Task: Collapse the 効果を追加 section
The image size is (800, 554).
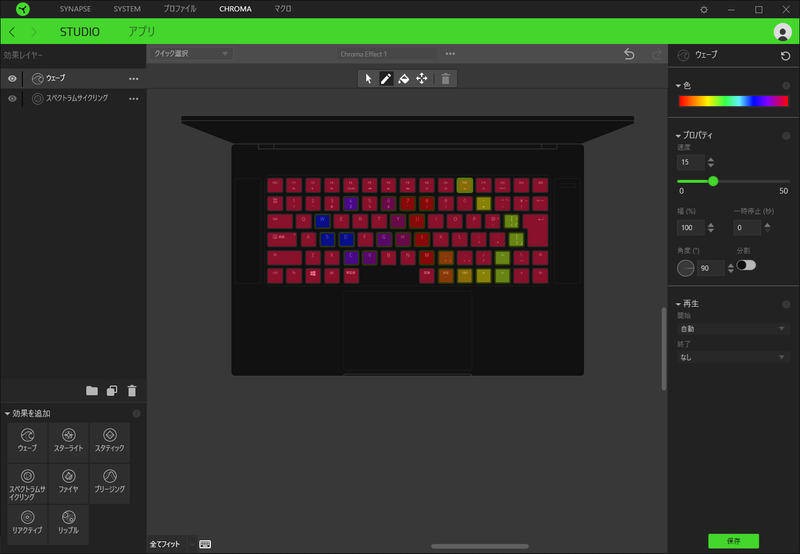Action: point(7,414)
